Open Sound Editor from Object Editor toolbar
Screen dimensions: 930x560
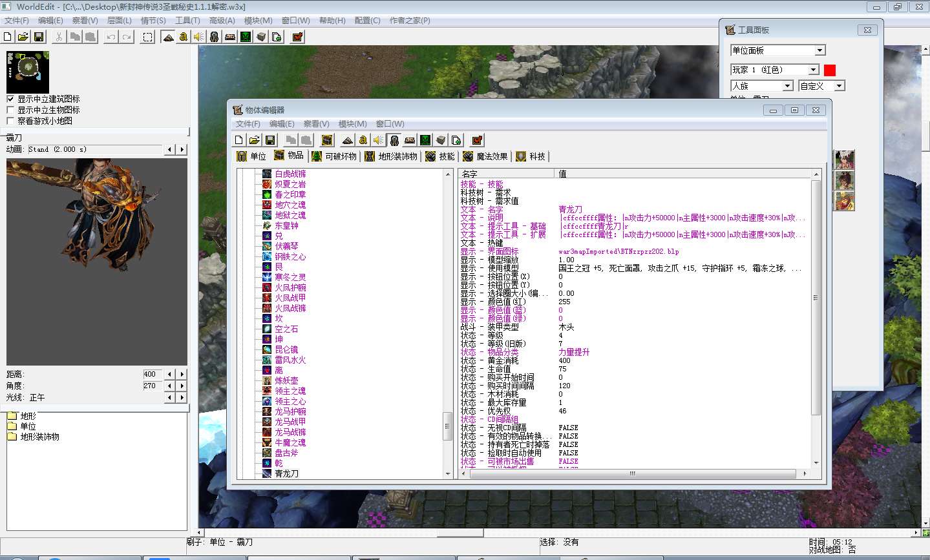point(379,140)
